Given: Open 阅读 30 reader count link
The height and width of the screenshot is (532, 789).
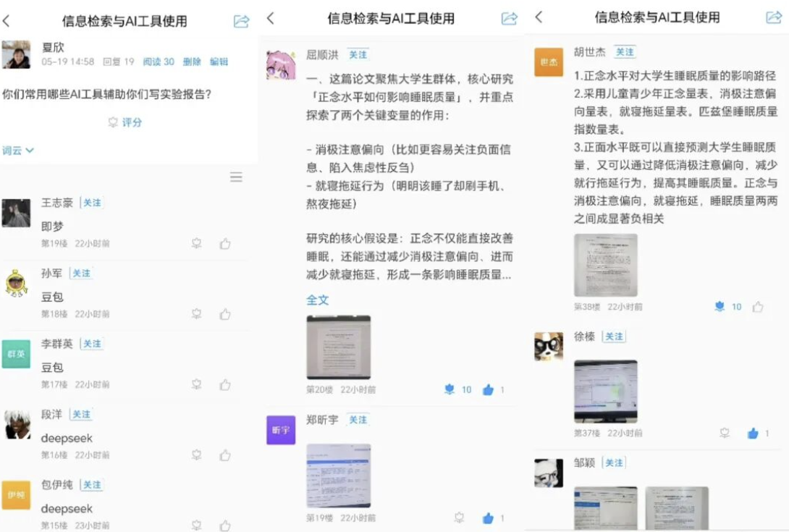Looking at the screenshot, I should click(159, 62).
